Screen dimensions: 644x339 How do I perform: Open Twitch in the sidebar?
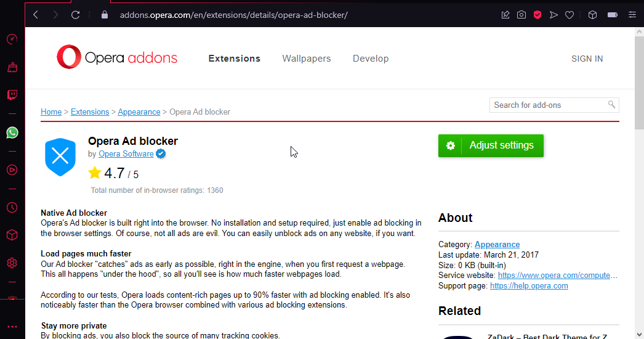(x=12, y=95)
